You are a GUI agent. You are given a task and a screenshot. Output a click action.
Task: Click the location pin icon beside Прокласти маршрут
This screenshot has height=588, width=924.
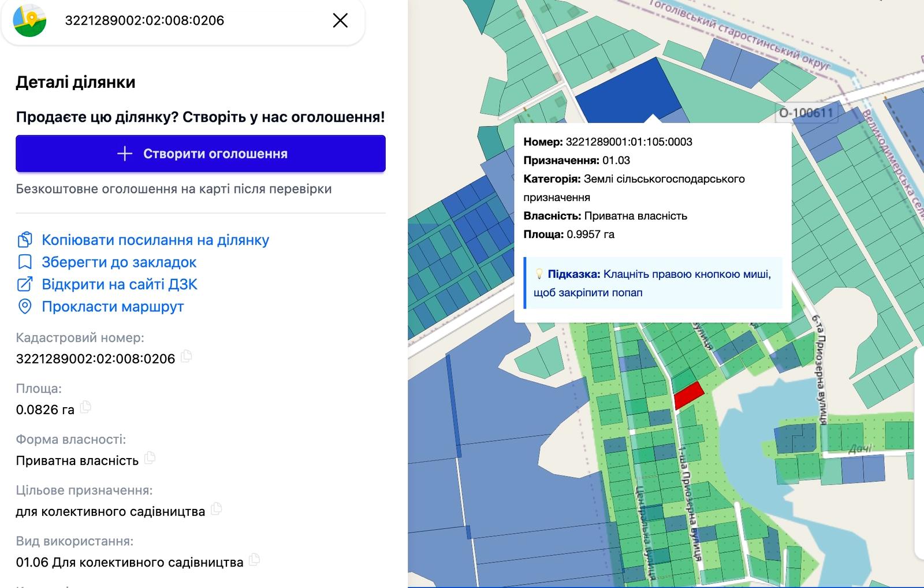25,307
